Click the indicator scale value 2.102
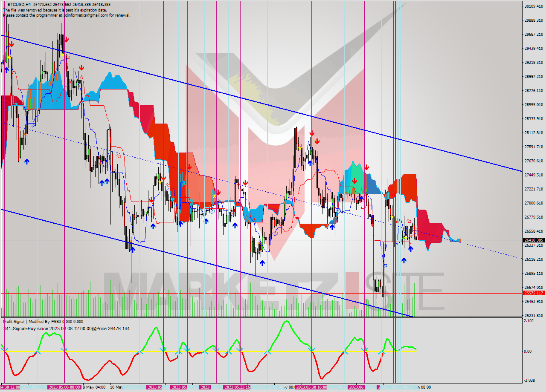546x392 pixels. (530, 321)
